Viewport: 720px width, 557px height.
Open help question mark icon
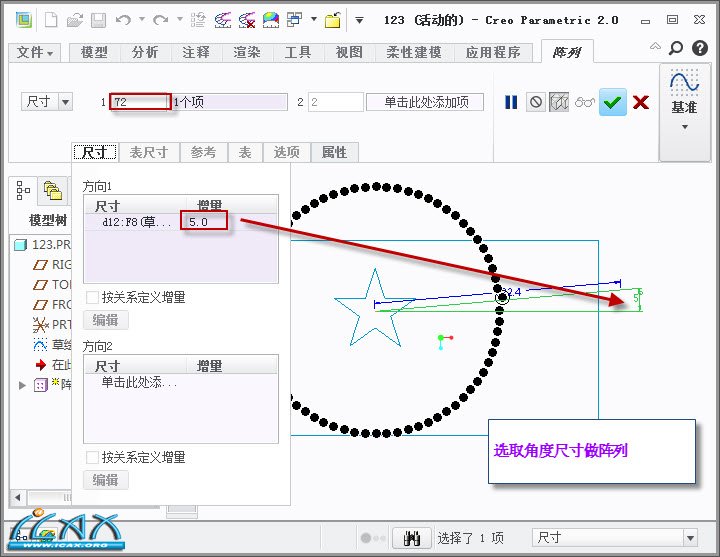pyautogui.click(x=700, y=48)
